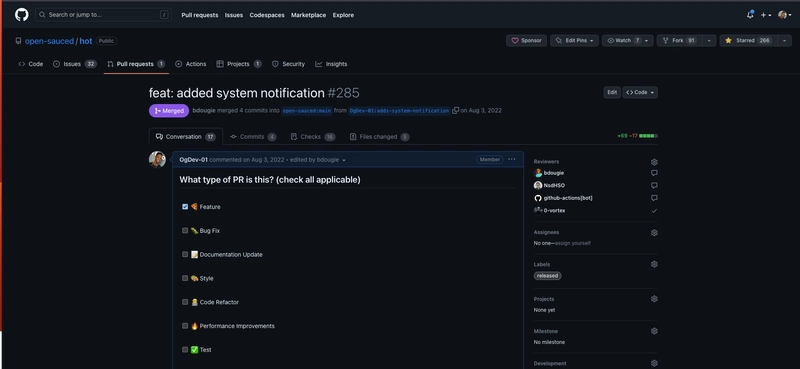
Task: Click OgDev-01 avatar beside the comment
Action: 157,159
